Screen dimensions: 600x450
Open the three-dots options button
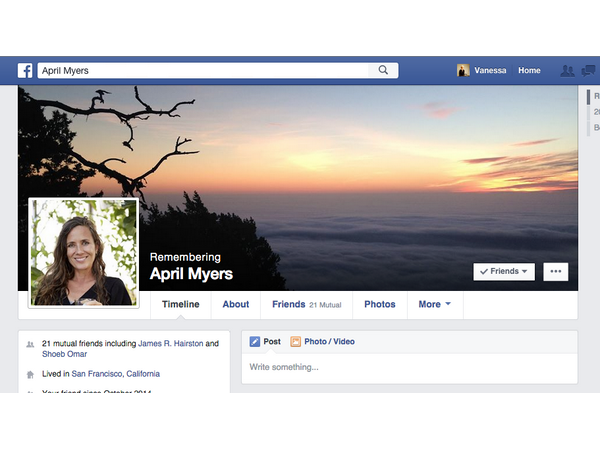pos(556,272)
